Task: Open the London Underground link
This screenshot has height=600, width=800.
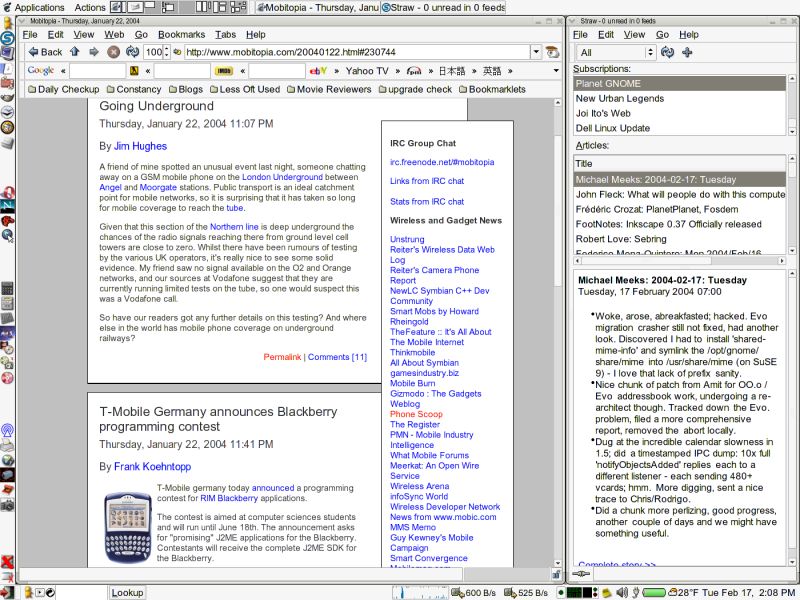Action: pos(282,177)
